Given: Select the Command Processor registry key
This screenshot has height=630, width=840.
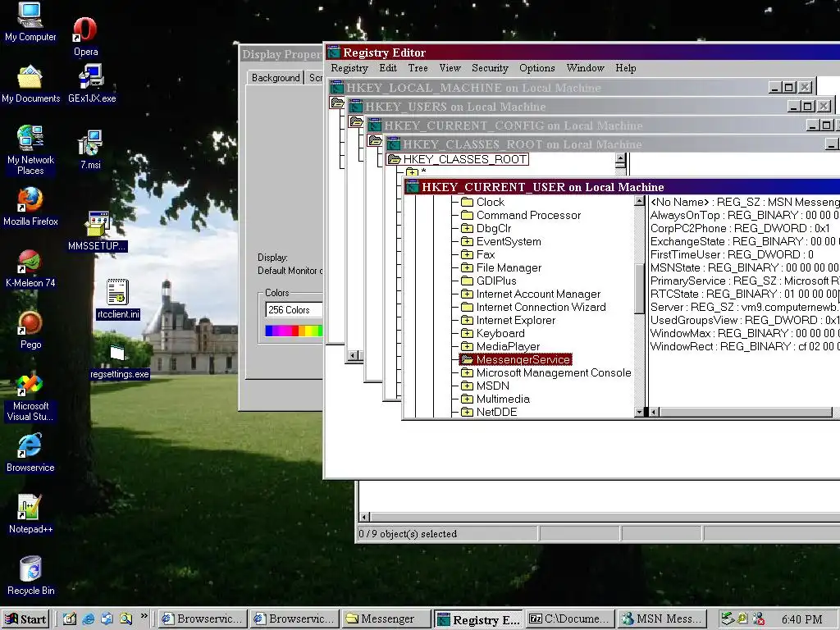Looking at the screenshot, I should tap(528, 216).
